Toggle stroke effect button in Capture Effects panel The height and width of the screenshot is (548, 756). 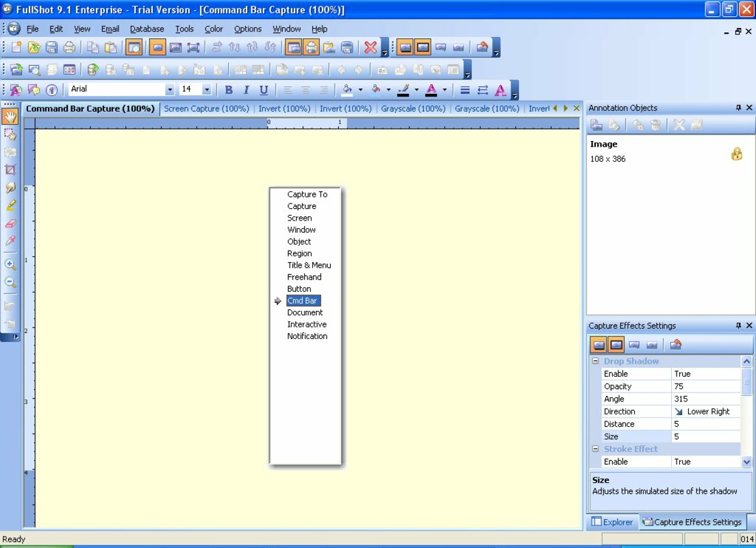(x=616, y=345)
